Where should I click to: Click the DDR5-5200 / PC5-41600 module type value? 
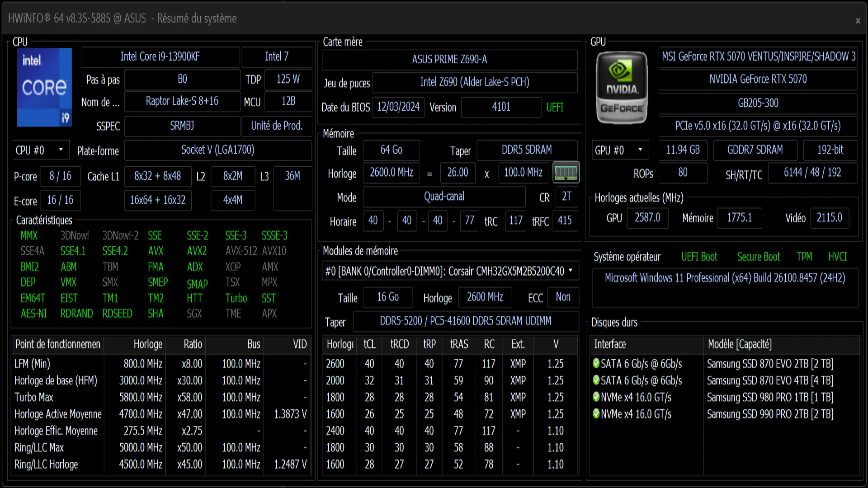click(466, 321)
